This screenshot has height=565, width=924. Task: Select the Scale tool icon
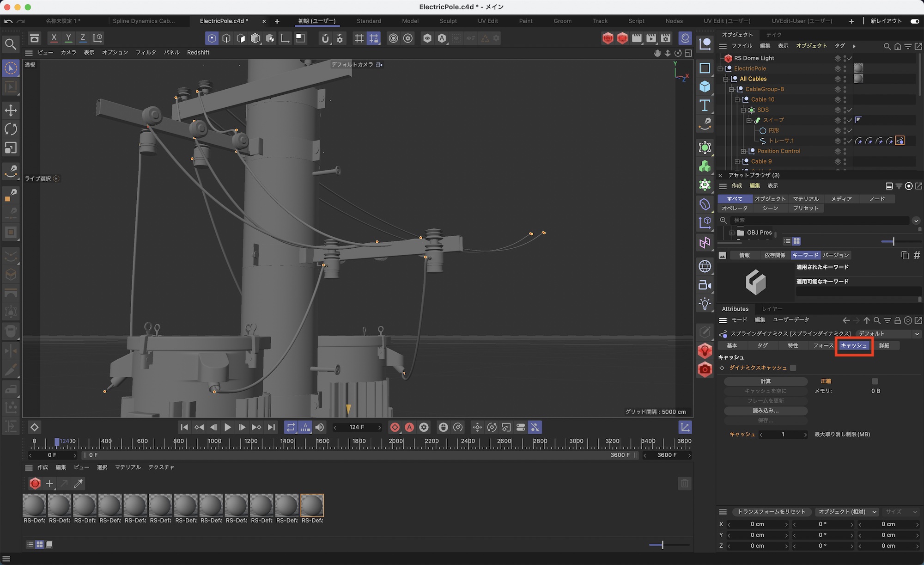pos(11,148)
